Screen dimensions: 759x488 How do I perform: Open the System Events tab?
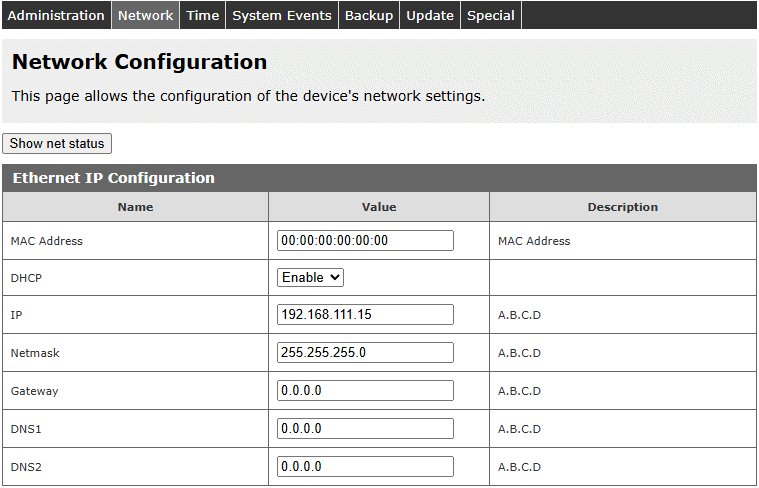(x=282, y=15)
